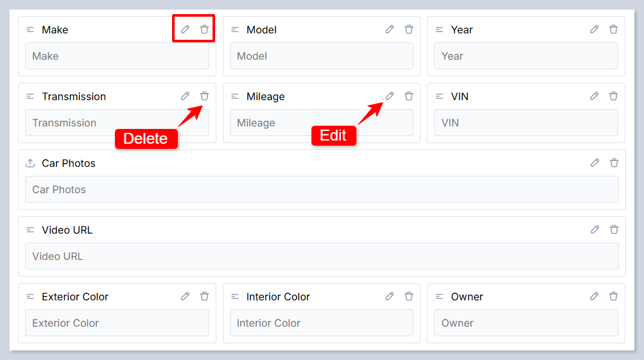This screenshot has height=360, width=644.
Task: Trash the Exterior Color field
Action: pyautogui.click(x=204, y=296)
